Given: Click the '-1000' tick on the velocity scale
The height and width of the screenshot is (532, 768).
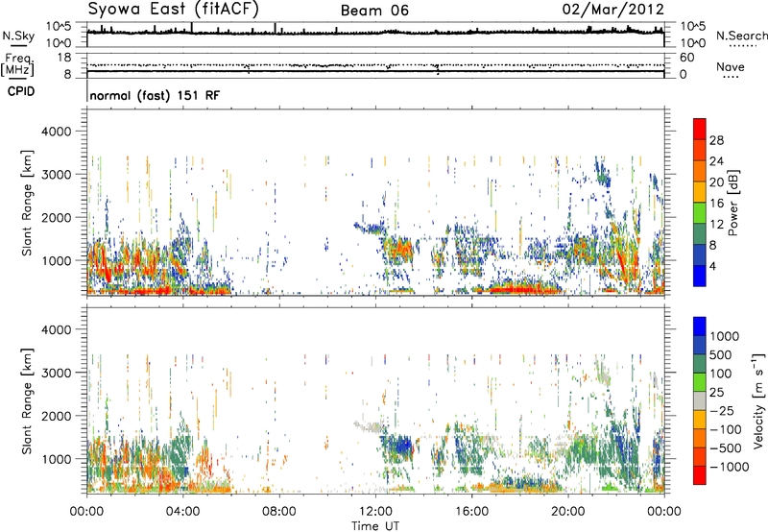Looking at the screenshot, I should [x=729, y=467].
